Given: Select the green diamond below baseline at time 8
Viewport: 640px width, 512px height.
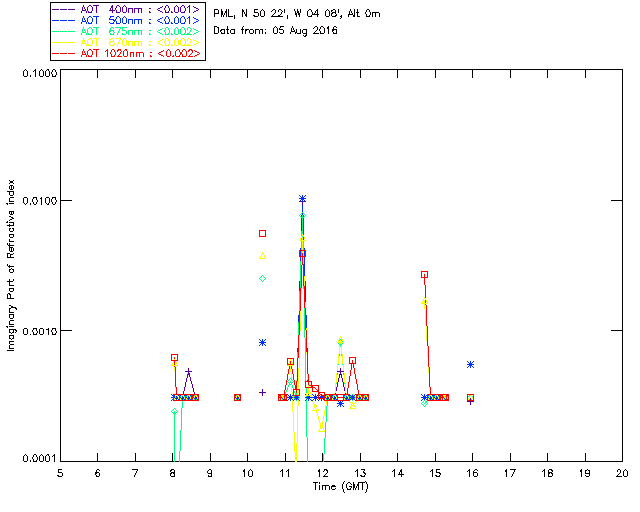Looking at the screenshot, I should [174, 412].
